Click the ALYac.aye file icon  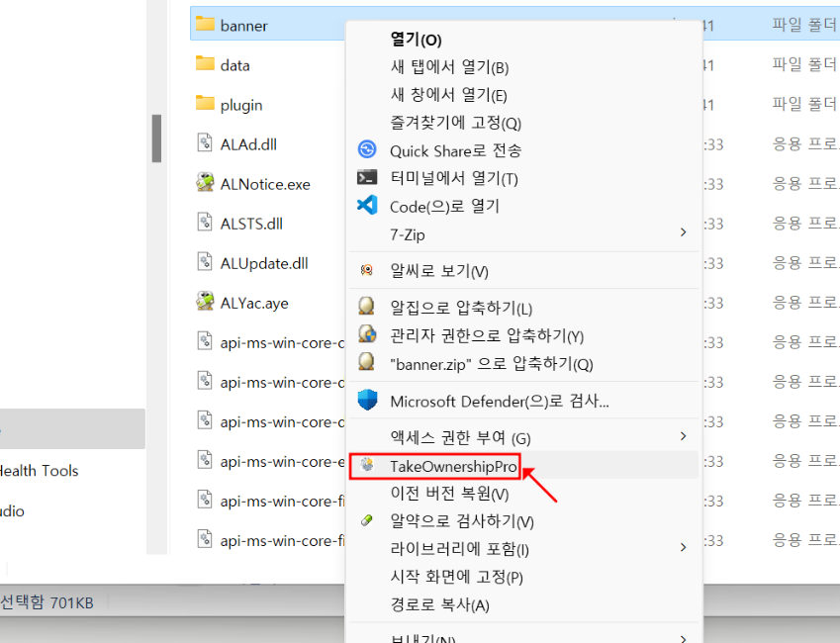(x=205, y=302)
